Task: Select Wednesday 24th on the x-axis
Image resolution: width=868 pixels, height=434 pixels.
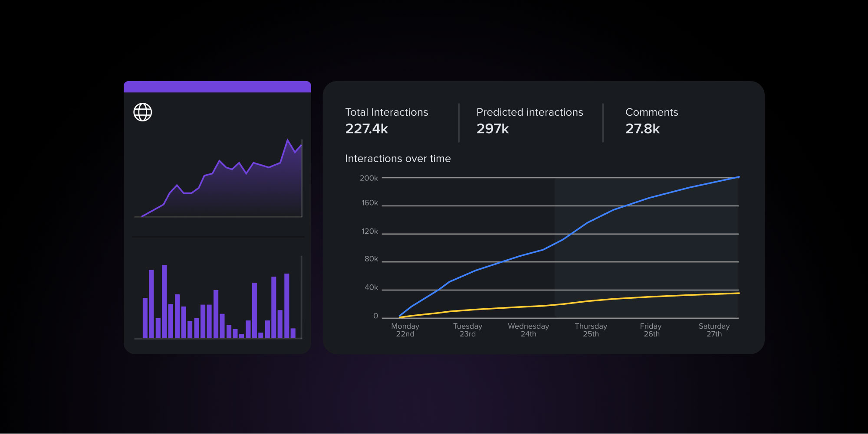Action: click(x=528, y=330)
